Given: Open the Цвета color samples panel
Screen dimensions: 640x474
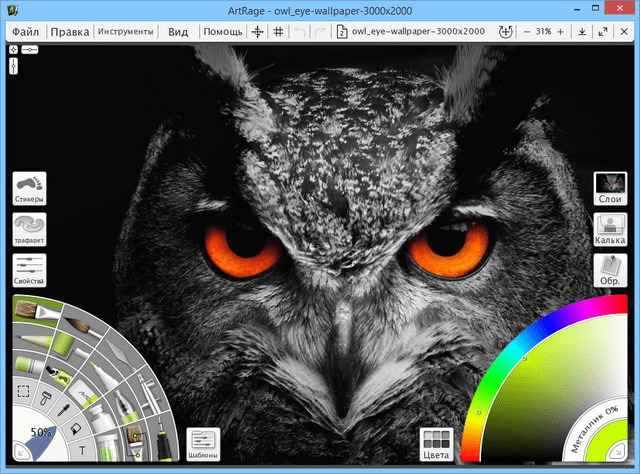Looking at the screenshot, I should [436, 444].
